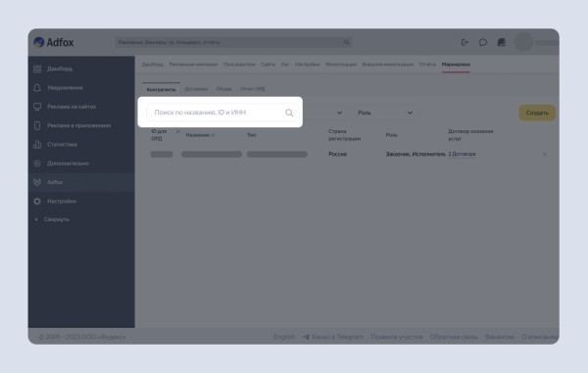Viewport: 588px width, 373px height.
Task: Click the Заказчик, Исполнитель role cell
Action: coord(416,154)
